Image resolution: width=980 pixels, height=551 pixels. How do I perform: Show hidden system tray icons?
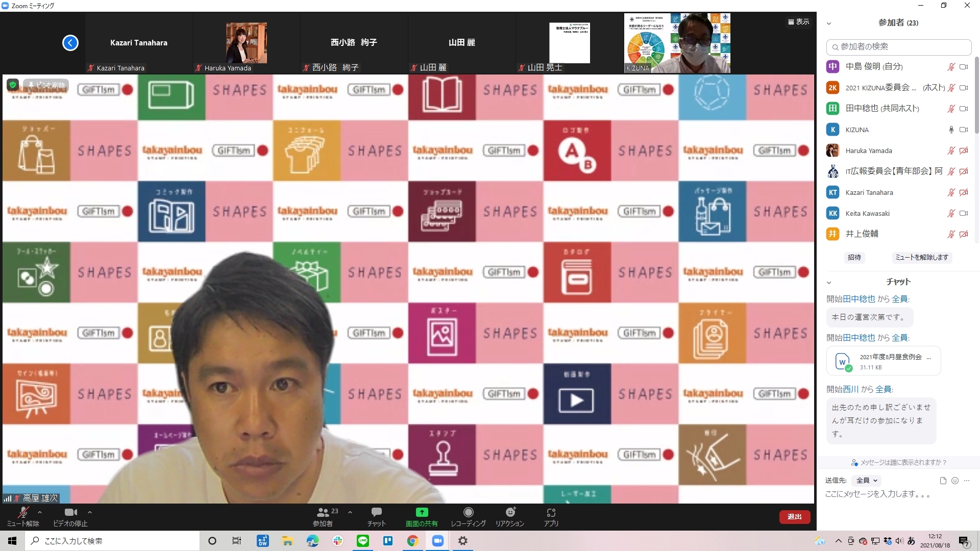(x=838, y=541)
